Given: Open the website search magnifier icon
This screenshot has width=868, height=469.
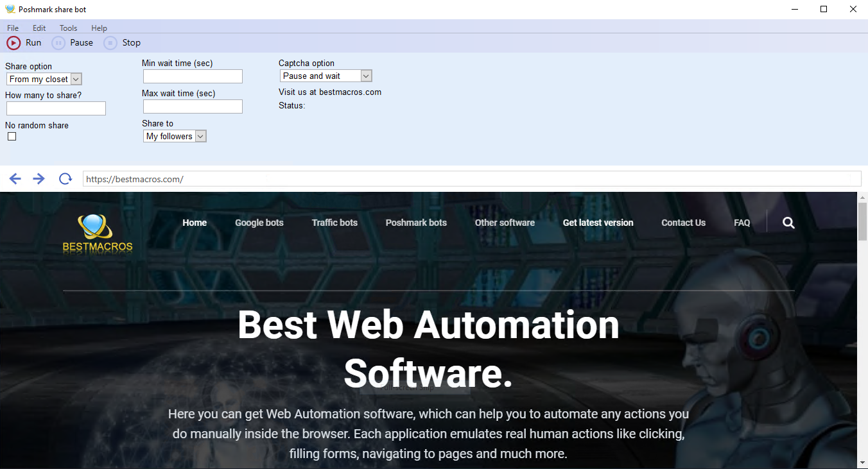Looking at the screenshot, I should (789, 223).
